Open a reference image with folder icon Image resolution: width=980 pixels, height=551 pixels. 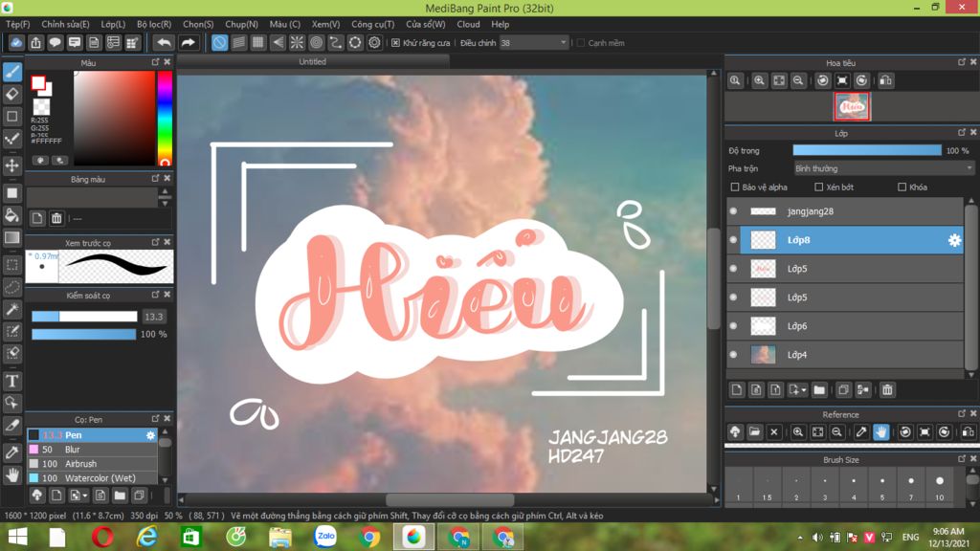coord(754,432)
